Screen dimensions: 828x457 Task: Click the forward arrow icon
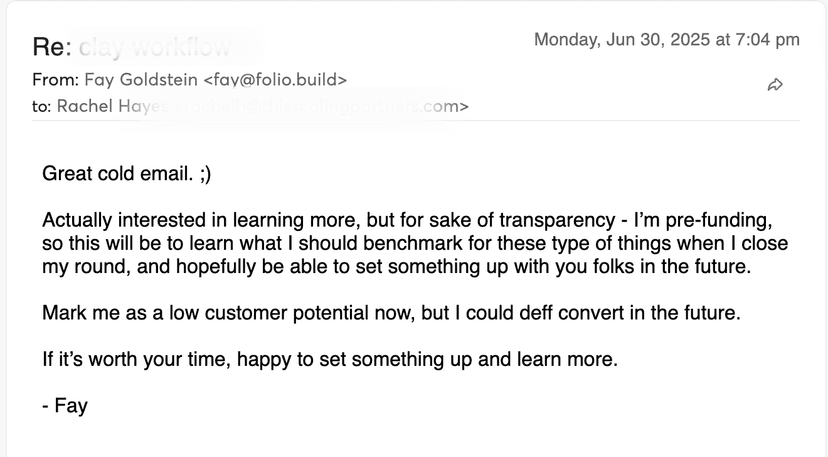774,86
